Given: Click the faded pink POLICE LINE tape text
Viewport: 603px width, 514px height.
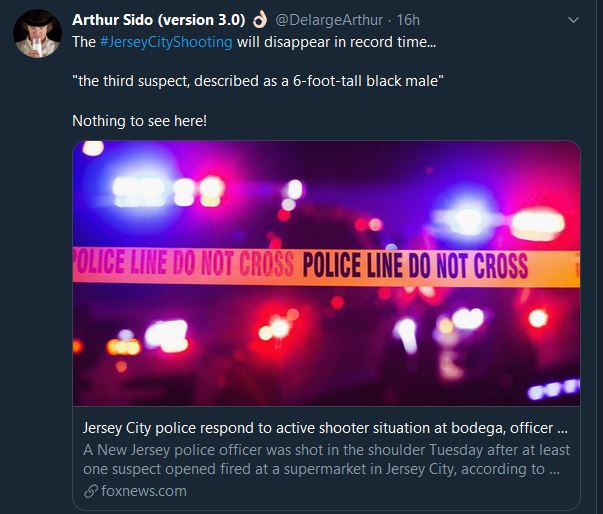Looking at the screenshot, I should point(183,263).
